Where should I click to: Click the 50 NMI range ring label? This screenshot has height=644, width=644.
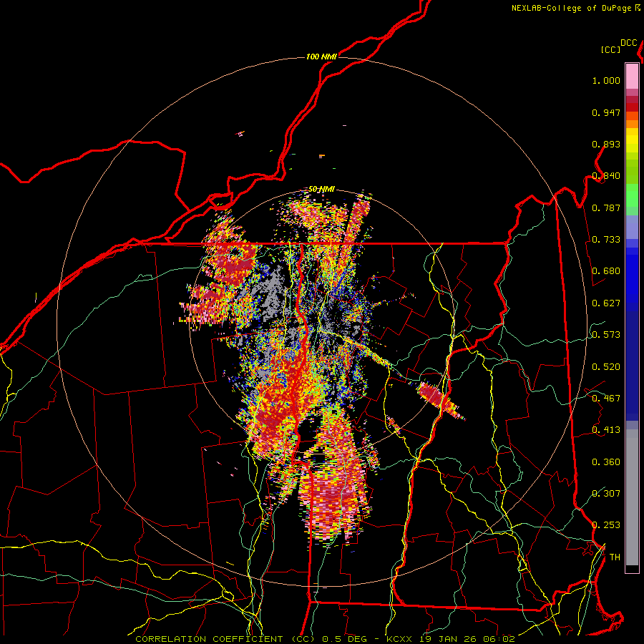(x=321, y=189)
